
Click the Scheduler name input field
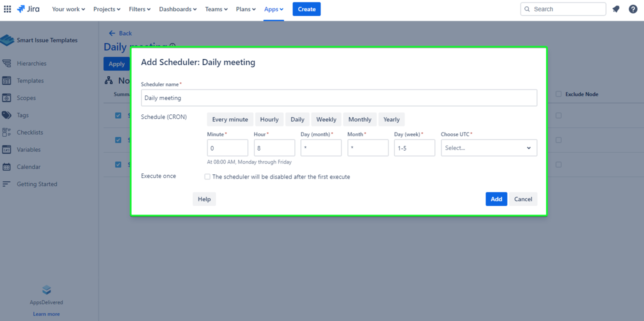[338, 98]
